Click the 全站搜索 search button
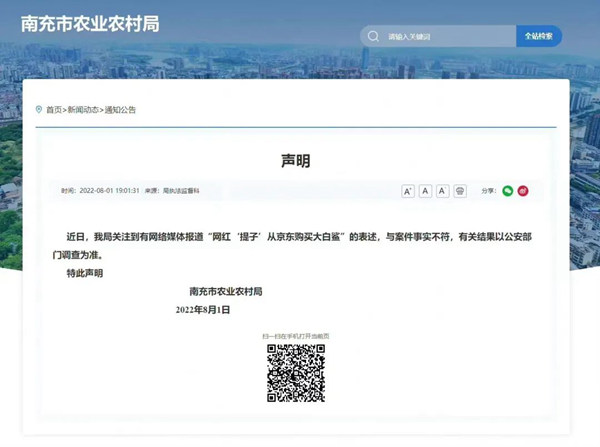The height and width of the screenshot is (447, 600). click(539, 36)
